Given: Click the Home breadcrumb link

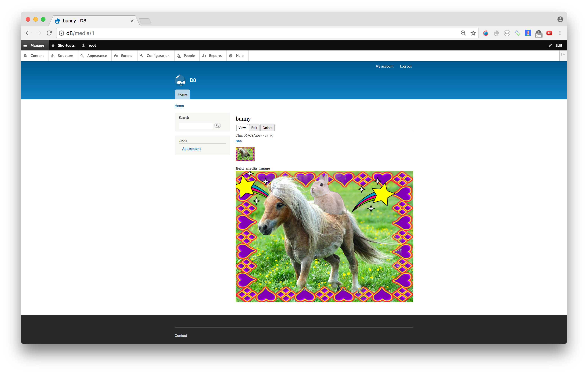Looking at the screenshot, I should pyautogui.click(x=179, y=106).
